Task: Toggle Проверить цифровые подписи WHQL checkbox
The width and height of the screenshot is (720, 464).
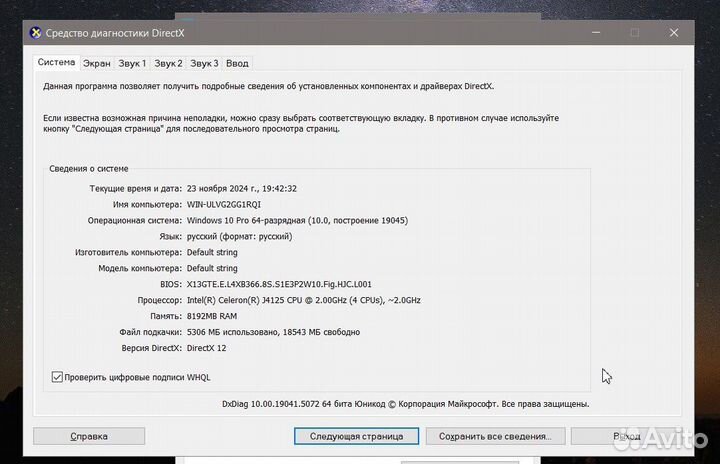Action: point(57,377)
